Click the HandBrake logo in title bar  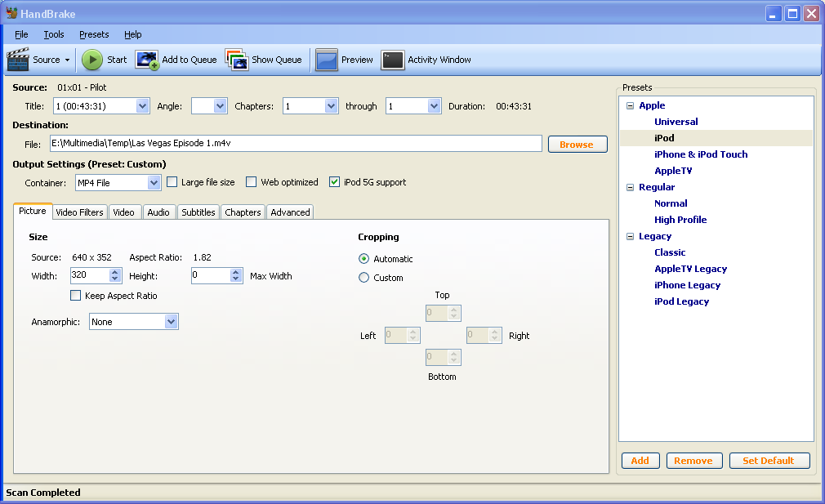[11, 13]
